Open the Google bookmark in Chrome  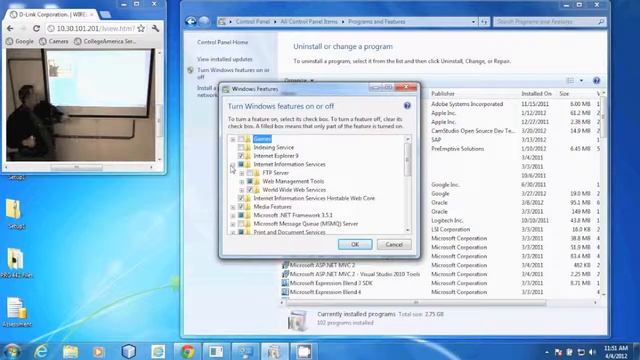pos(20,41)
